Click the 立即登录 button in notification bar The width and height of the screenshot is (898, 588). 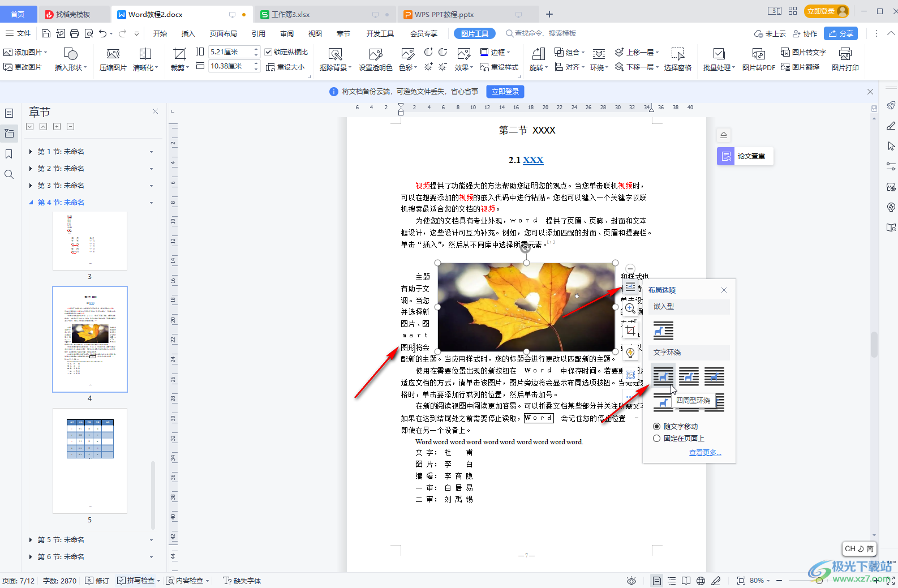coord(505,91)
